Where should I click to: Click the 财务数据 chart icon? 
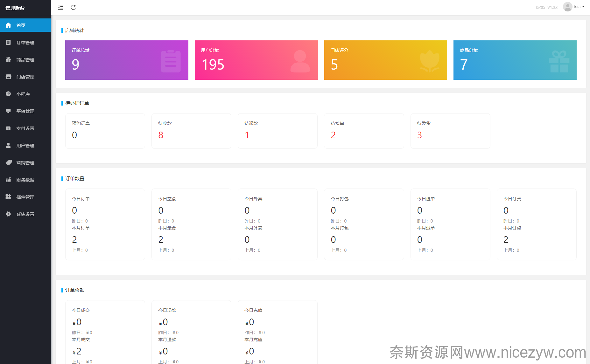pyautogui.click(x=8, y=180)
